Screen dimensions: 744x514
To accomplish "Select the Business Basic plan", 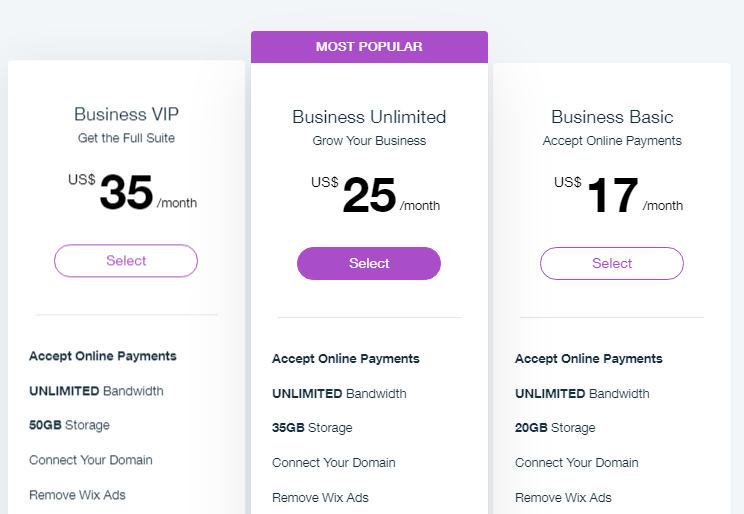I will point(612,264).
